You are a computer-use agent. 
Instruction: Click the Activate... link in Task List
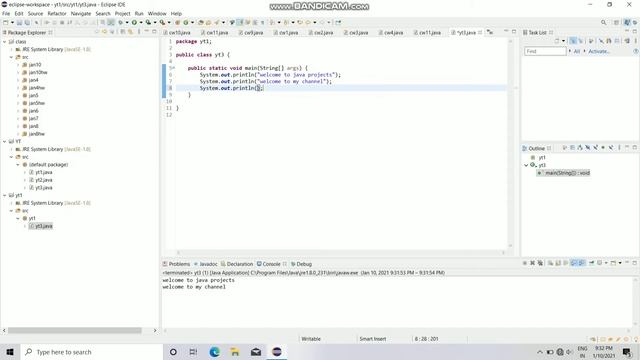(599, 51)
